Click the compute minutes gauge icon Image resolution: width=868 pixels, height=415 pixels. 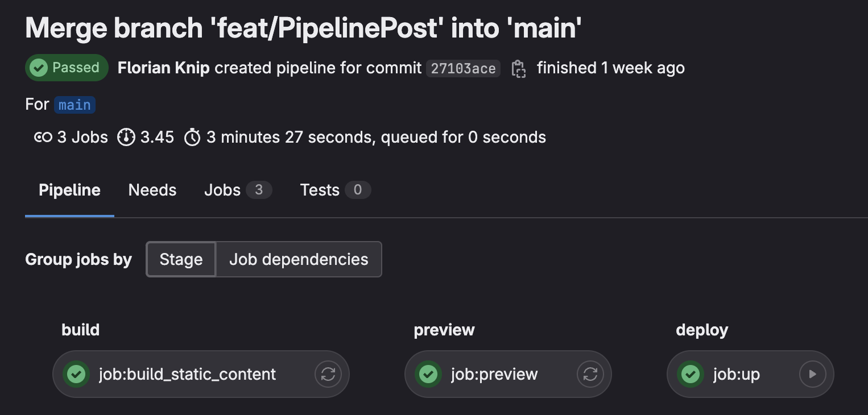pyautogui.click(x=126, y=137)
